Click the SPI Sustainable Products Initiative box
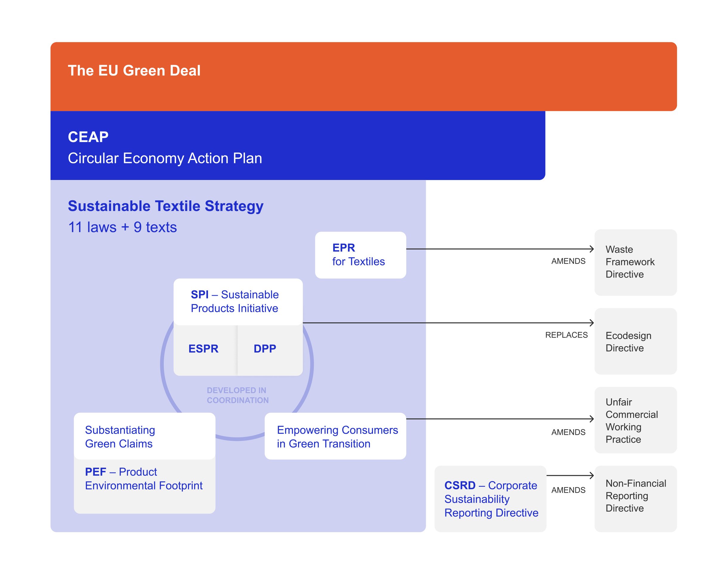 pyautogui.click(x=238, y=302)
